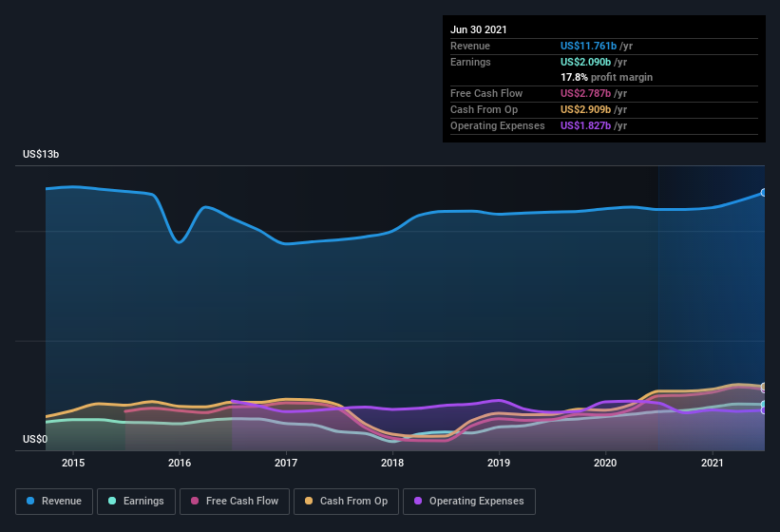
Task: Click the 2020 x-axis label
Action: click(605, 463)
